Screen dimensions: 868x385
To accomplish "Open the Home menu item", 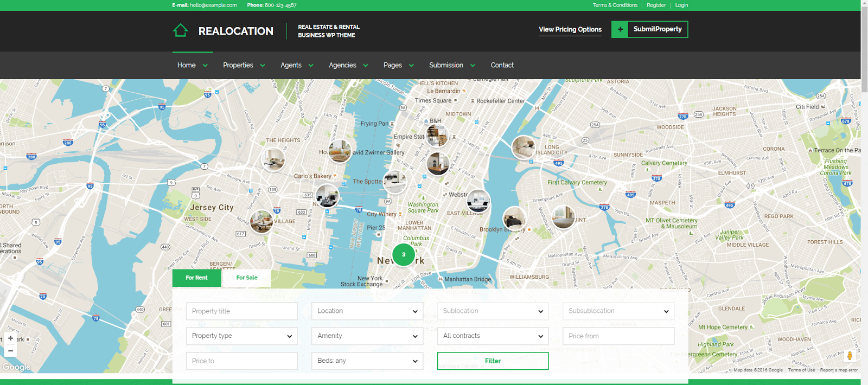I will 187,65.
